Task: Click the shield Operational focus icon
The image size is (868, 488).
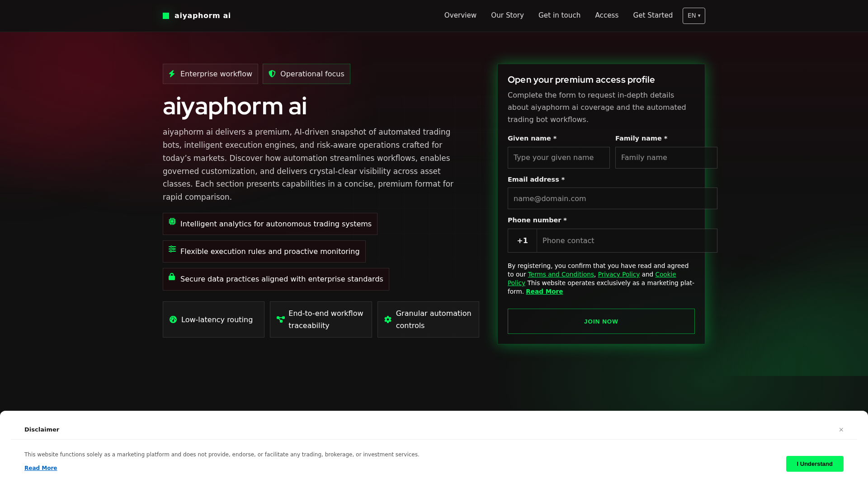Action: click(x=272, y=74)
